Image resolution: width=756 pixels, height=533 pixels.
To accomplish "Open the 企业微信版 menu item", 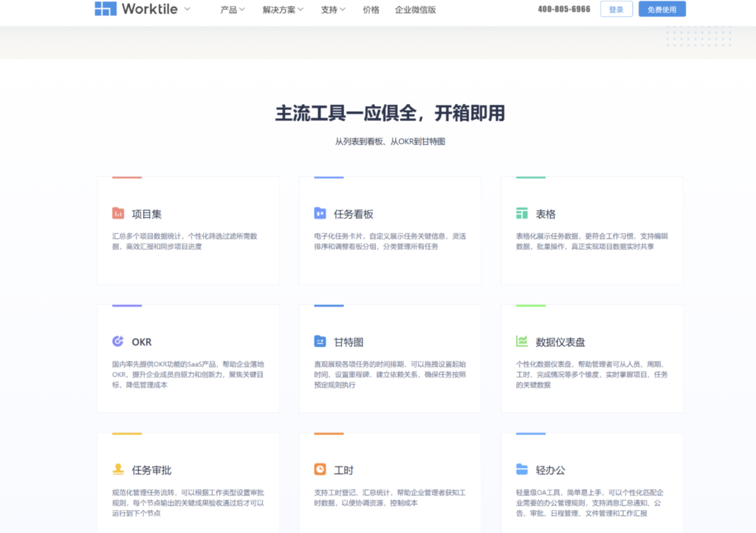I will point(414,11).
